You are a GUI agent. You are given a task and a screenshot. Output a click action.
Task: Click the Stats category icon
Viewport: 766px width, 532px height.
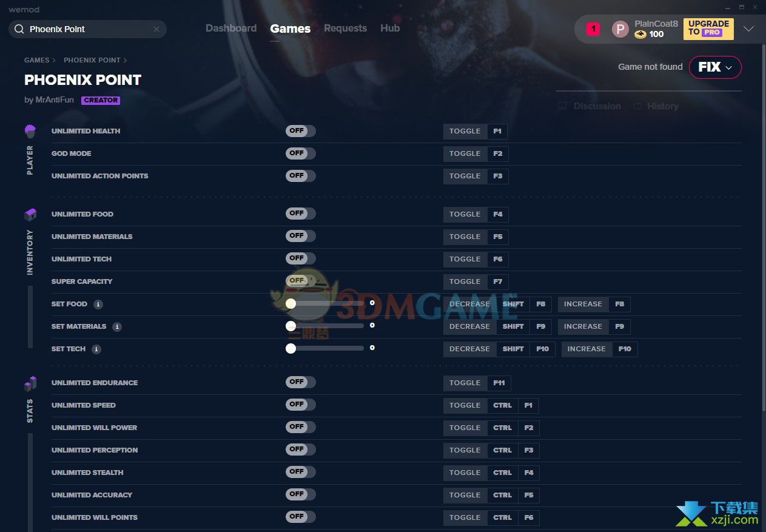click(30, 383)
